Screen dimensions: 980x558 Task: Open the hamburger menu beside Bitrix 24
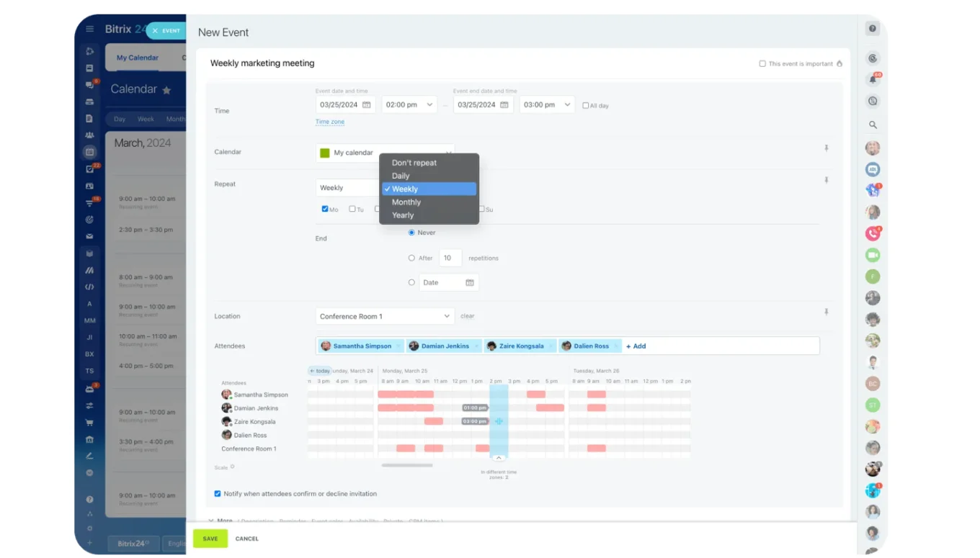[x=90, y=30]
